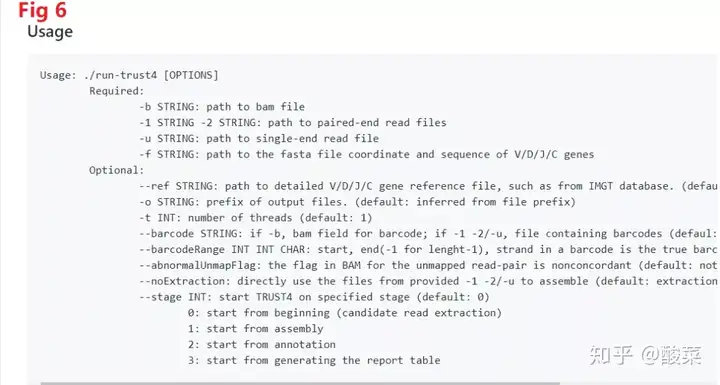Click the -u single-end read file line
720x385 pixels.
259,139
